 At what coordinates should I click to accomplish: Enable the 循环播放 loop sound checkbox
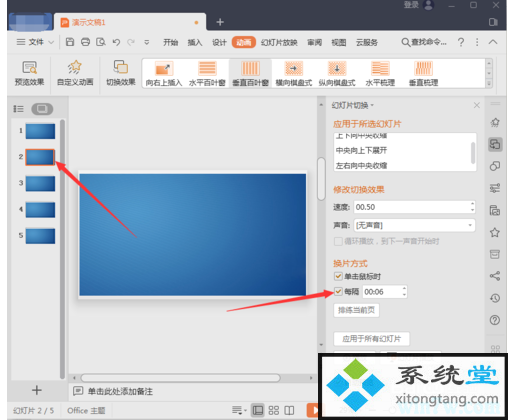[338, 241]
